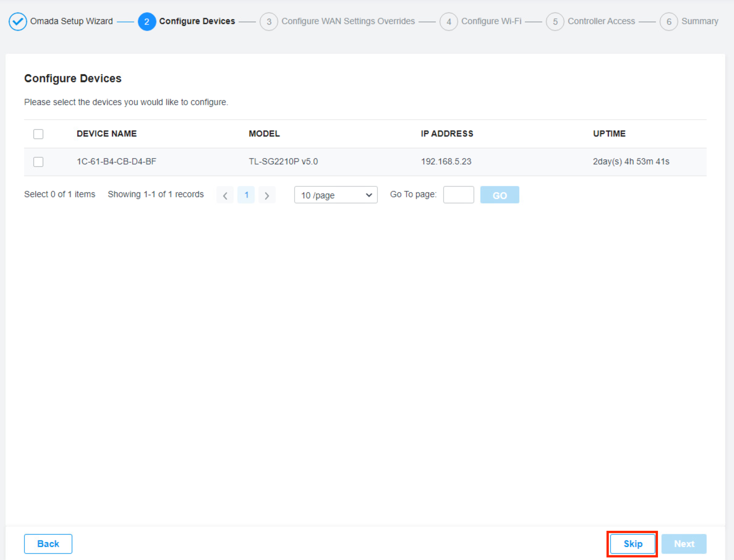Go to next page arrow
The image size is (734, 560).
pyautogui.click(x=267, y=195)
